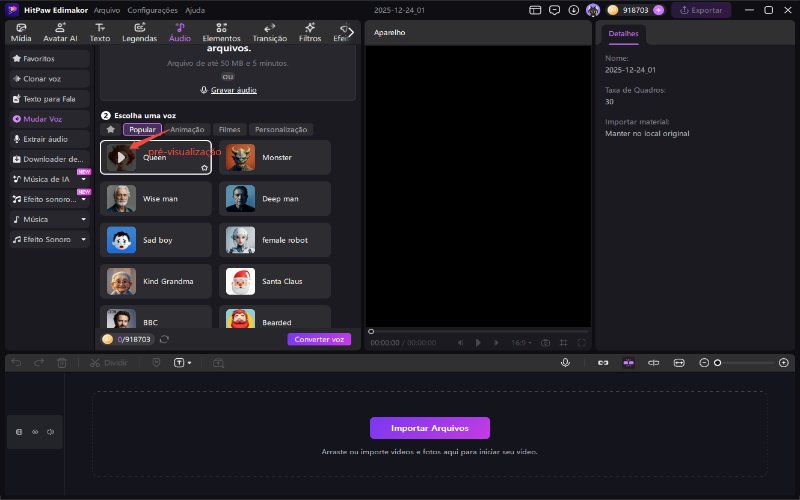Select Clonar voz in the sidebar
The width and height of the screenshot is (800, 500).
pos(49,79)
